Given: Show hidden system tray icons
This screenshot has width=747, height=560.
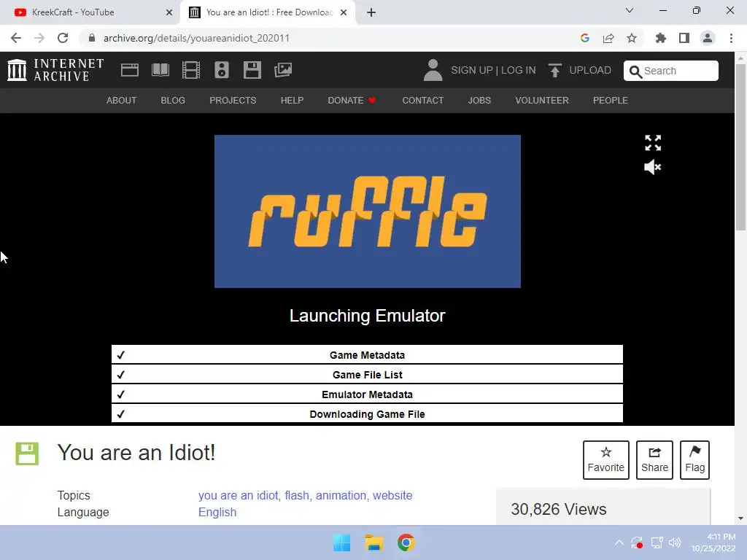Looking at the screenshot, I should [x=619, y=542].
